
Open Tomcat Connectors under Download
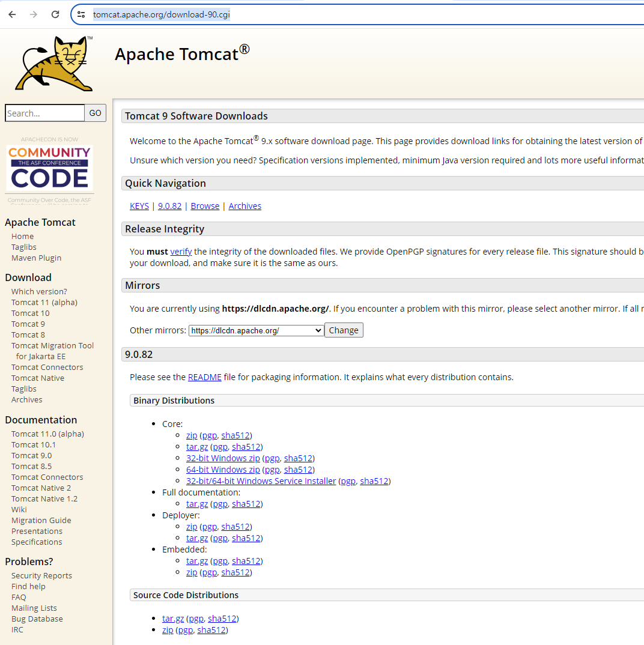click(47, 367)
